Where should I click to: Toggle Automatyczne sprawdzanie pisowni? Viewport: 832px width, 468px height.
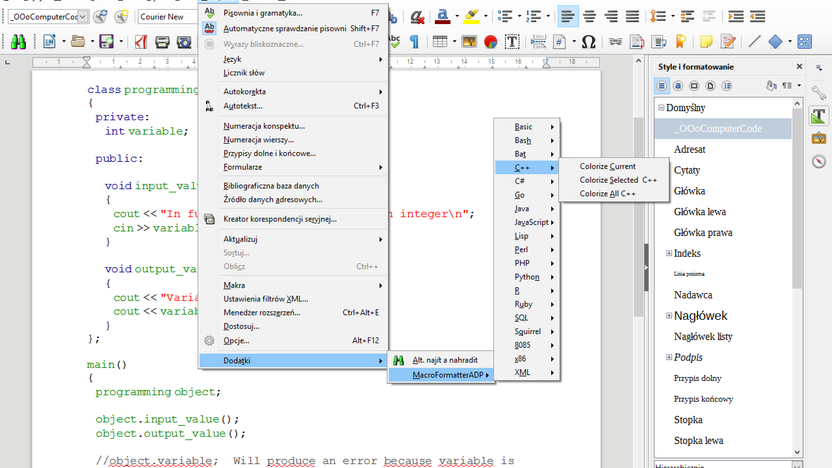(293, 29)
